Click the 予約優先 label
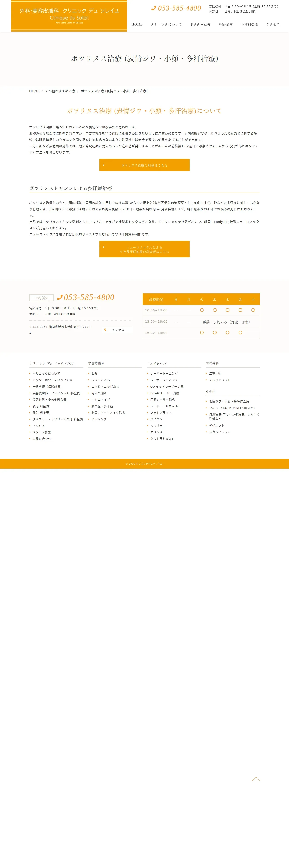 click(x=41, y=298)
